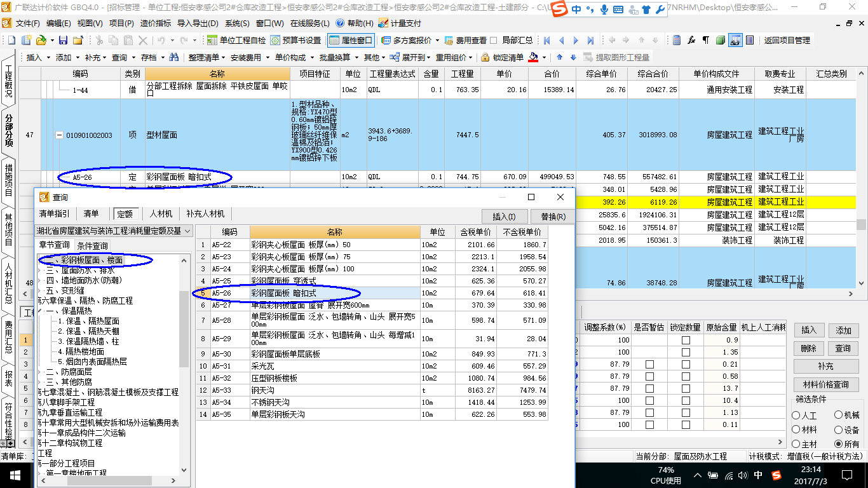Screen dimensions: 868x488
Task: Click the New file icon in toolbar
Action: click(11, 40)
